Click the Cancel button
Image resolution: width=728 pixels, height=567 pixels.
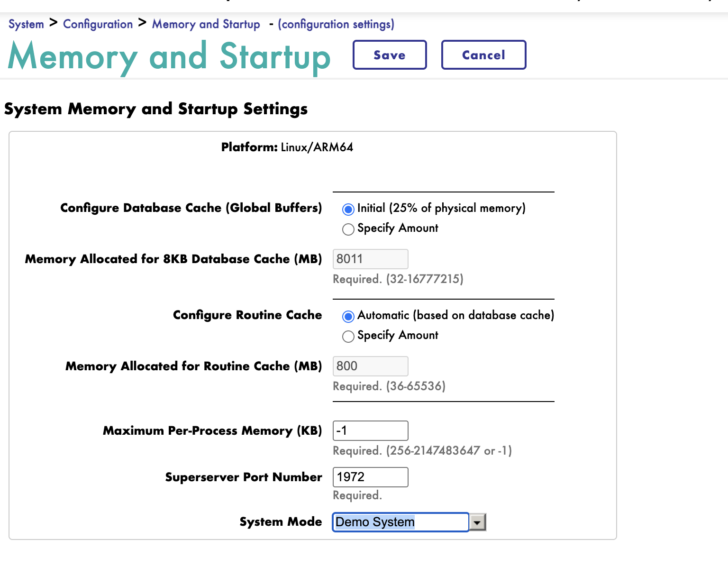click(483, 55)
